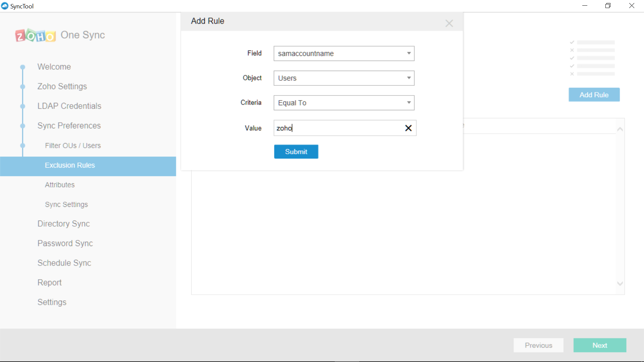Image resolution: width=644 pixels, height=362 pixels.
Task: Click the rules checklist illustration
Action: 592,58
